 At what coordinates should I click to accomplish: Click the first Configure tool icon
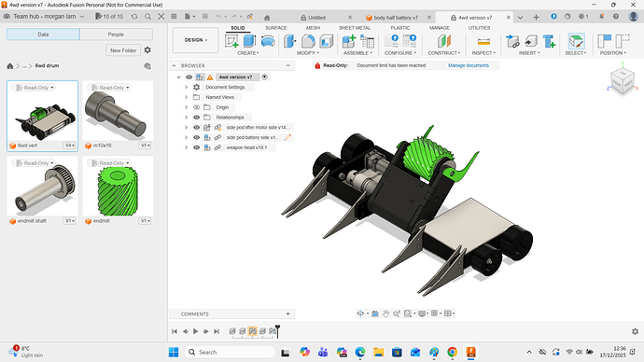click(x=392, y=41)
